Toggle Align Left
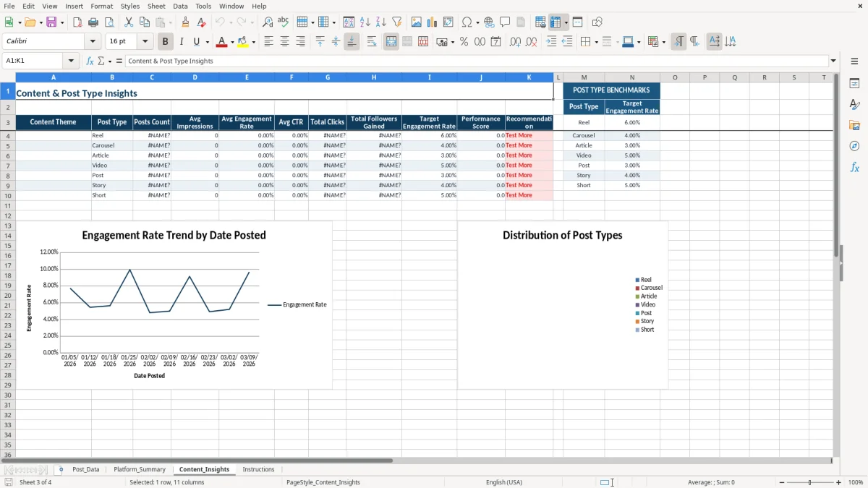The height and width of the screenshot is (488, 868). [x=269, y=42]
